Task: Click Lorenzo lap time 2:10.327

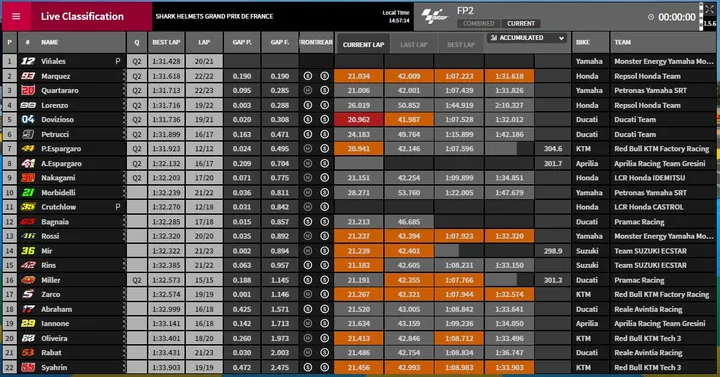Action: (x=509, y=105)
